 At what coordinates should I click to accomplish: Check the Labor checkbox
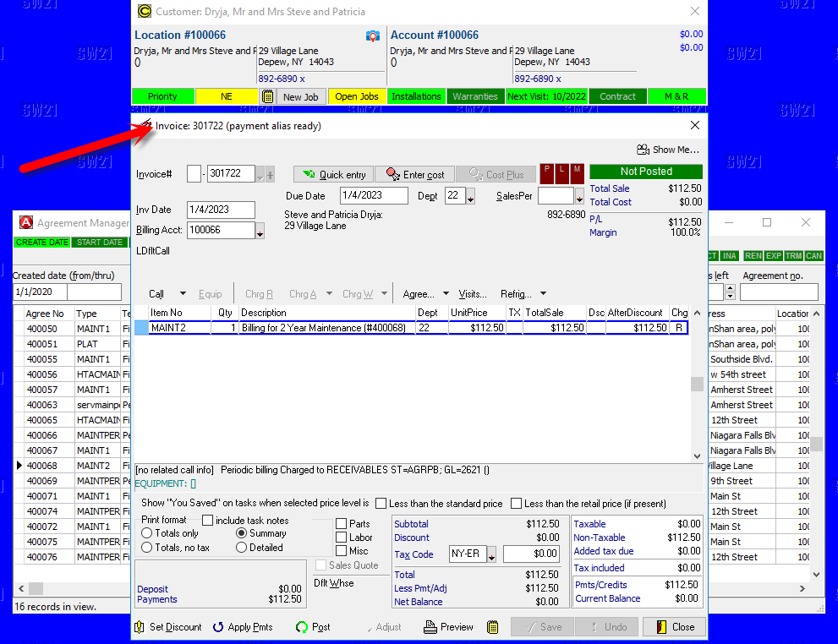coord(342,538)
